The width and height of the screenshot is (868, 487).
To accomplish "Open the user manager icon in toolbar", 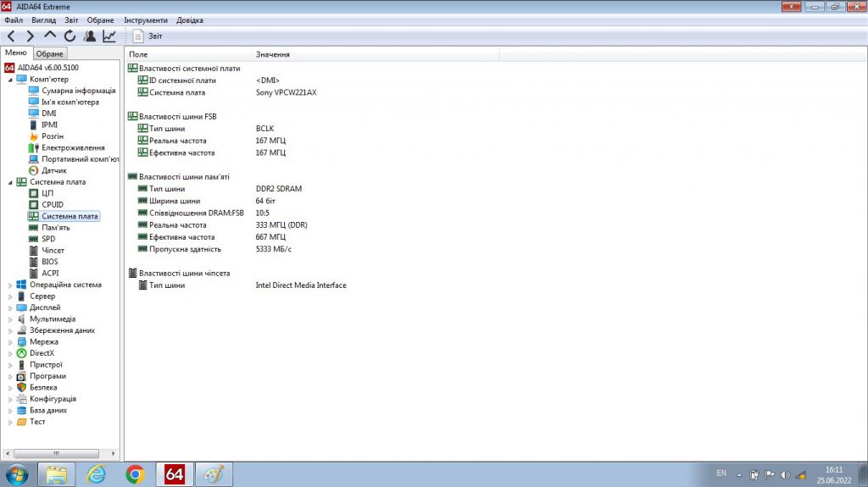I will (x=90, y=36).
